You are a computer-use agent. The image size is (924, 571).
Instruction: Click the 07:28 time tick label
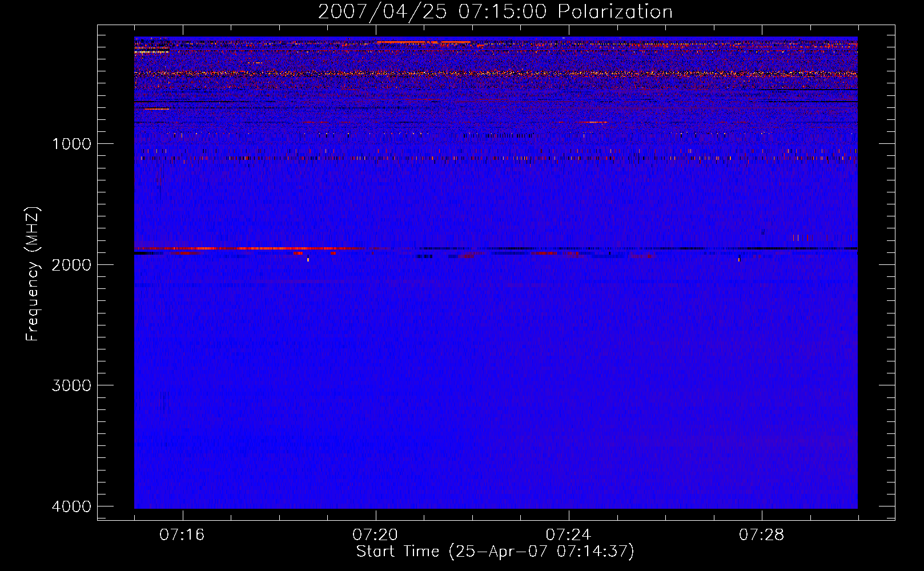coord(761,535)
